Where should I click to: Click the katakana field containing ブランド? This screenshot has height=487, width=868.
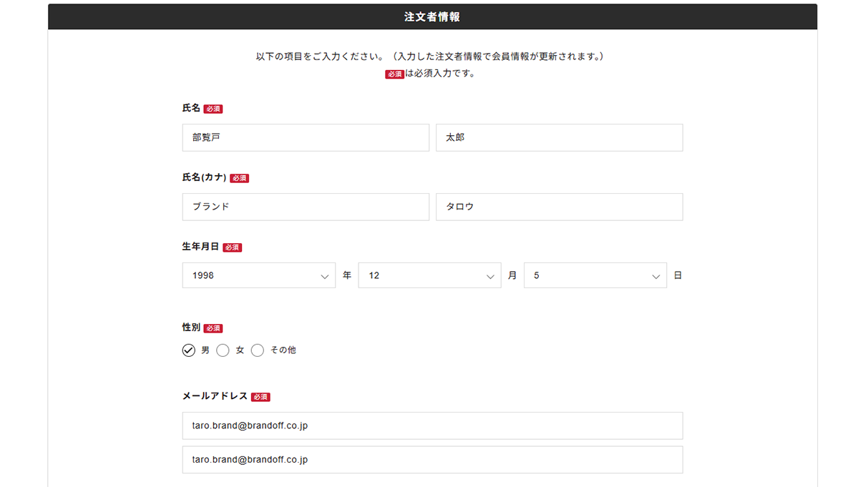tap(306, 207)
